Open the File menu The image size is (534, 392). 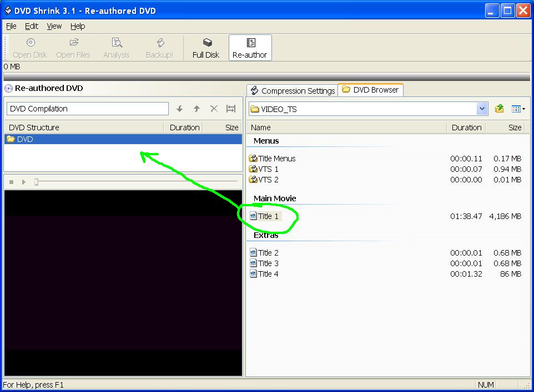(11, 26)
